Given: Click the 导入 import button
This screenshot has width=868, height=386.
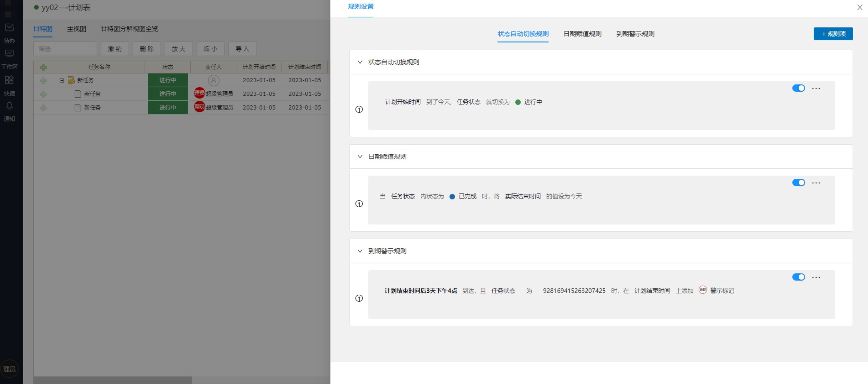Looking at the screenshot, I should point(242,49).
